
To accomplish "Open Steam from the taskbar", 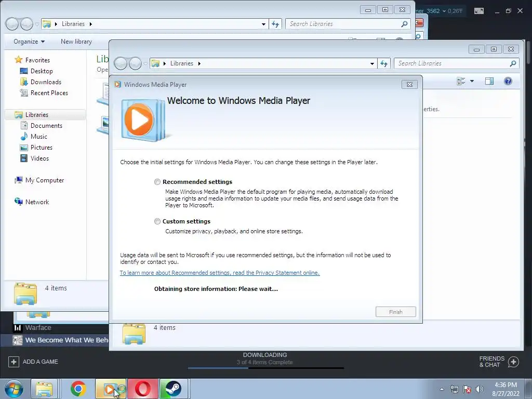I will [174, 389].
